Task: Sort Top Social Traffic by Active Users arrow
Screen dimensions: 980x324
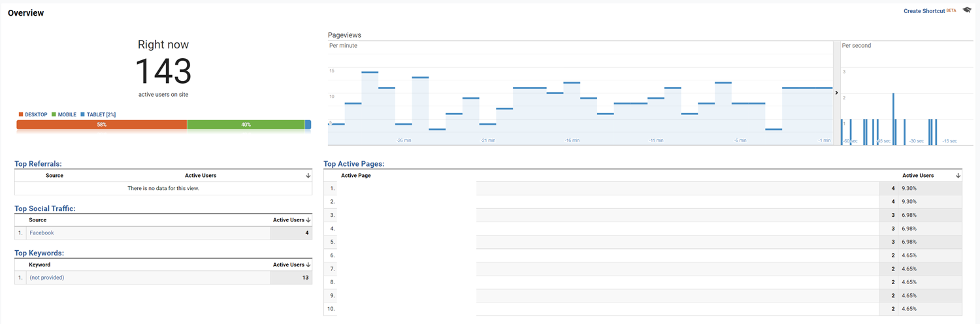Action: (x=308, y=220)
